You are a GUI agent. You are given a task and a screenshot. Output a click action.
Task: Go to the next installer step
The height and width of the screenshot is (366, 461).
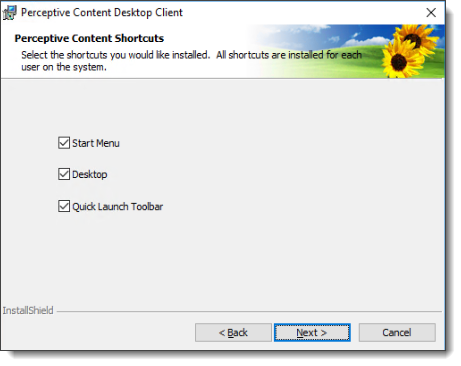point(312,332)
